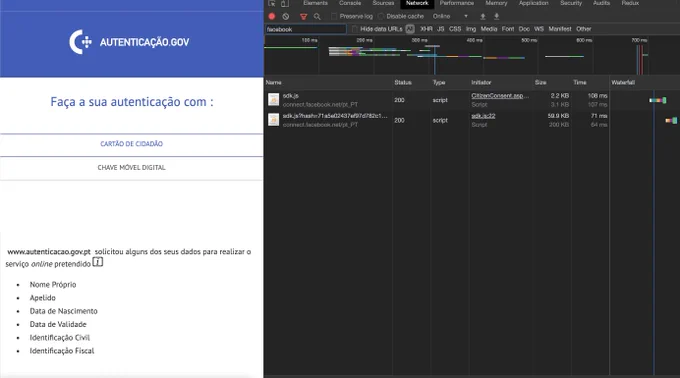
Task: Import HAR file with upload arrow icon
Action: coord(483,16)
